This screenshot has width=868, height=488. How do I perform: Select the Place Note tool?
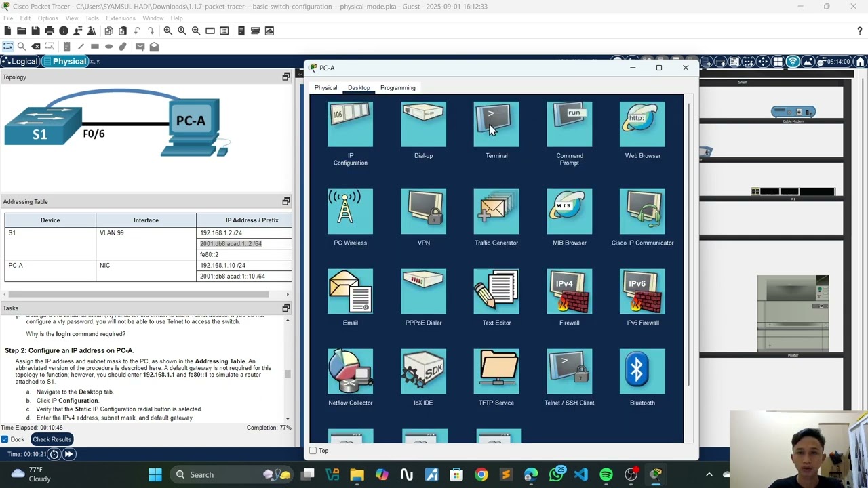point(66,47)
